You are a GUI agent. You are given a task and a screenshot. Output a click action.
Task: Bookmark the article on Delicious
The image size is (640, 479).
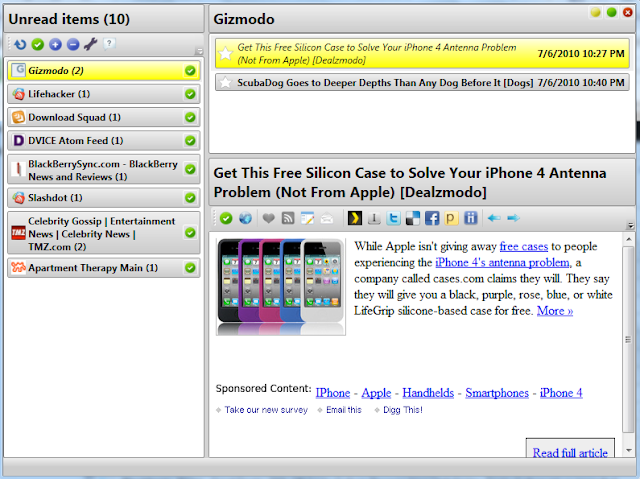(x=412, y=218)
